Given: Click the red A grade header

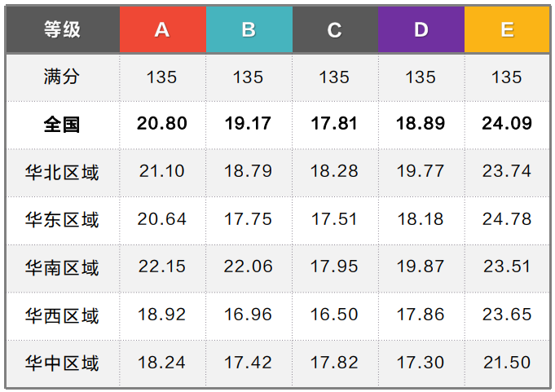Looking at the screenshot, I should (x=162, y=30).
